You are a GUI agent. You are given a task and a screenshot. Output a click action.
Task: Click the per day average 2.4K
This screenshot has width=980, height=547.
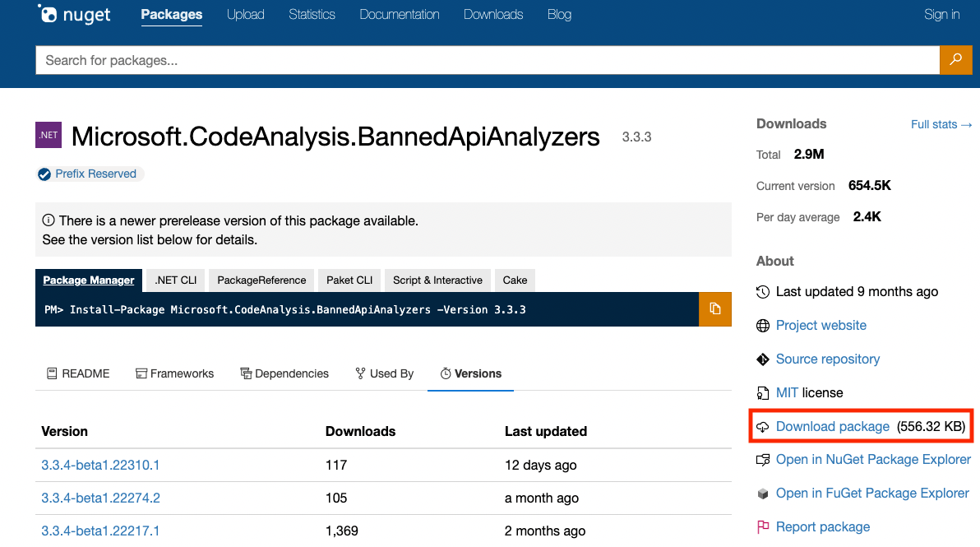(867, 217)
